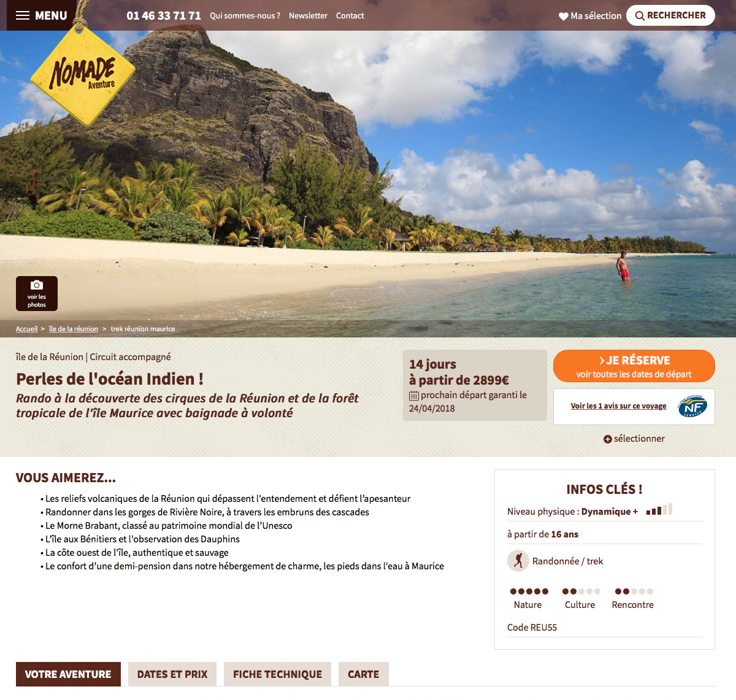Open the FICHE TECHNIQUE tab
Screen dimensions: 736x700
(x=277, y=674)
